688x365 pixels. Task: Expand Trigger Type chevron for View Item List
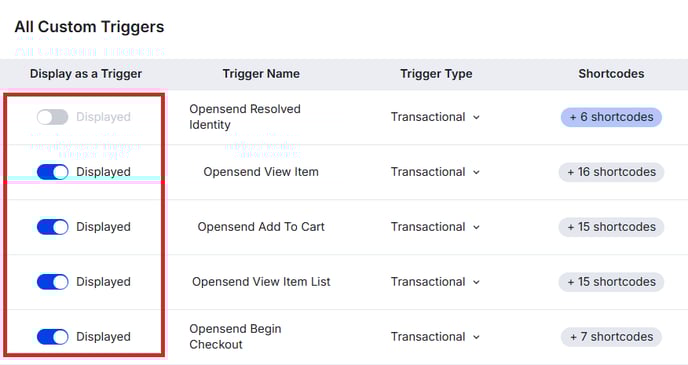[476, 282]
